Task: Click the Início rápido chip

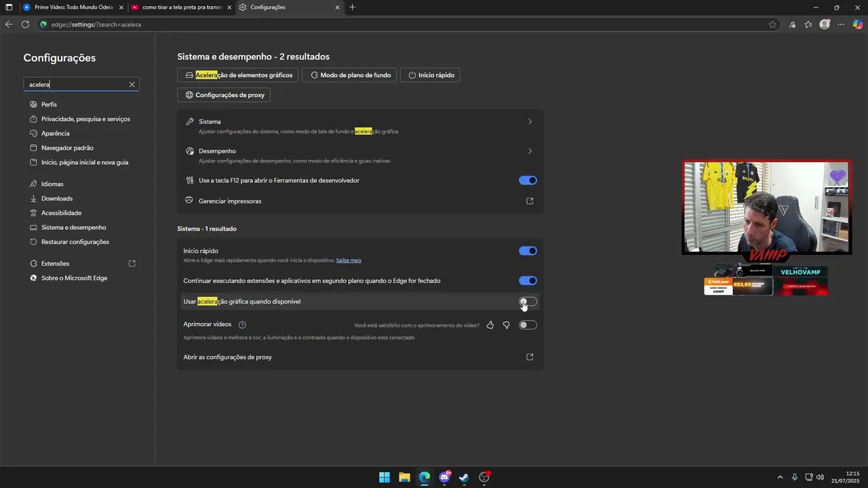Action: [431, 75]
